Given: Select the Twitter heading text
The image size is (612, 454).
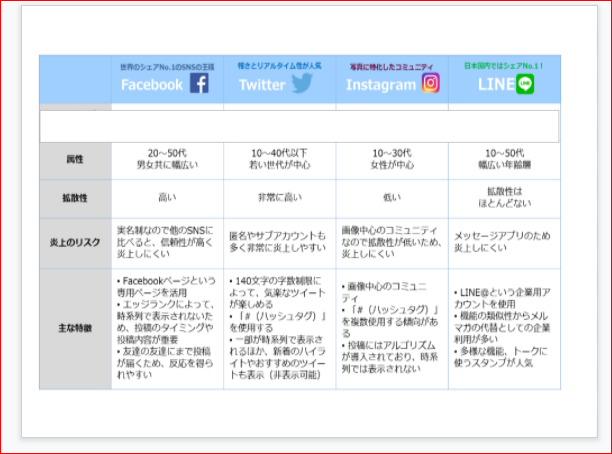Looking at the screenshot, I should [x=262, y=85].
